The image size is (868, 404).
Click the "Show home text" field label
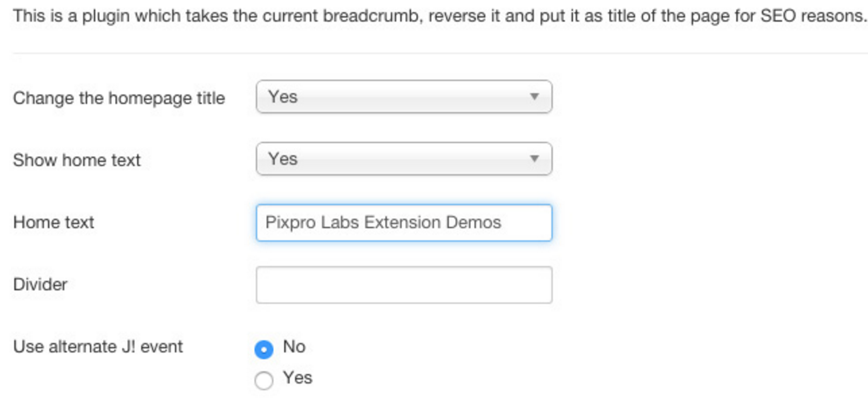[x=77, y=160]
